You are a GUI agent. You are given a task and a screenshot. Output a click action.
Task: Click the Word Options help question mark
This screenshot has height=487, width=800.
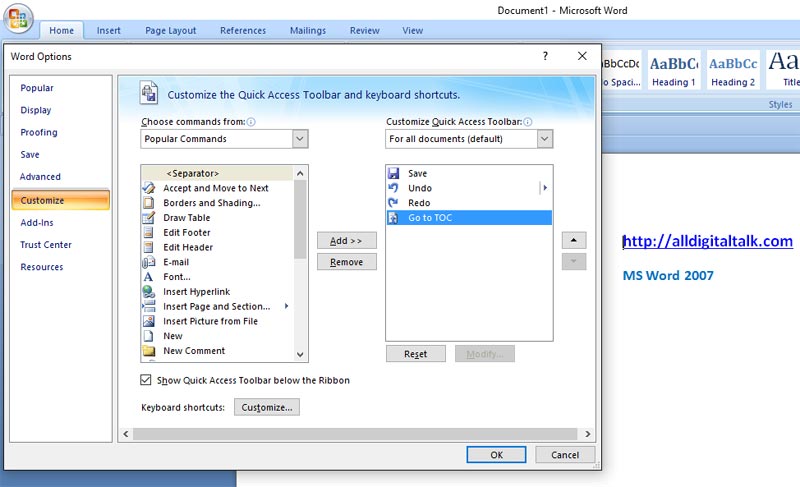click(545, 56)
